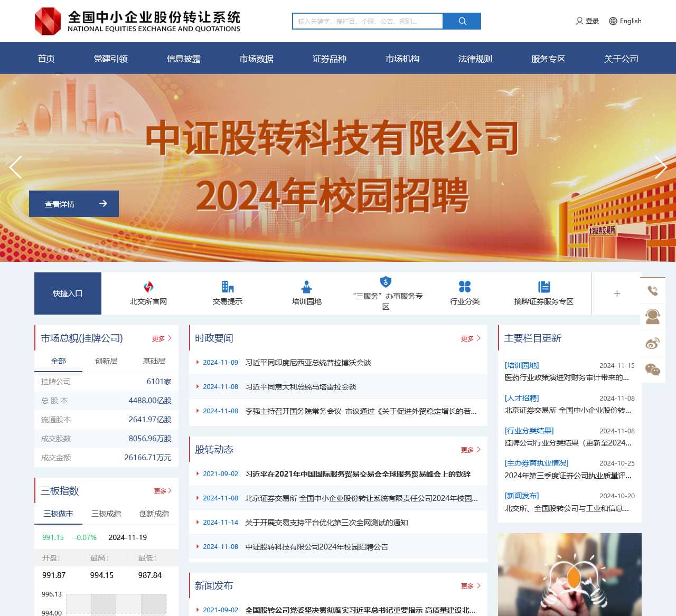
Task: Click the customer service headset icon
Action: click(x=653, y=317)
